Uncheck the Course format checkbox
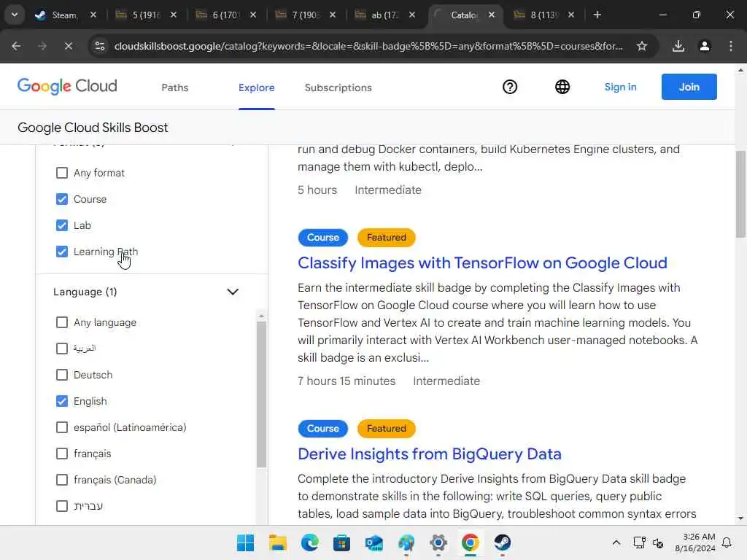Viewport: 747px width, 560px height. (x=62, y=199)
